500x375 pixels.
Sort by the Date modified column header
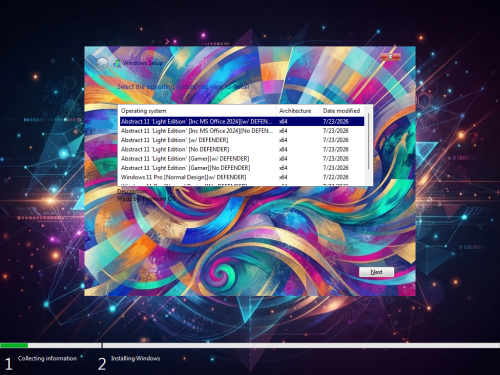tap(343, 111)
